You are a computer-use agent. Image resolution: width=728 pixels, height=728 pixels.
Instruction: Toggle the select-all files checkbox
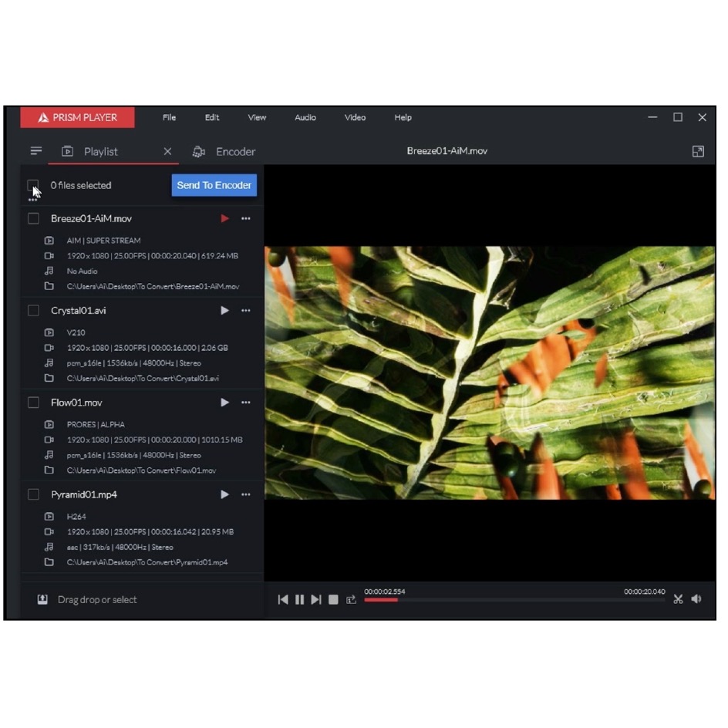pyautogui.click(x=33, y=185)
